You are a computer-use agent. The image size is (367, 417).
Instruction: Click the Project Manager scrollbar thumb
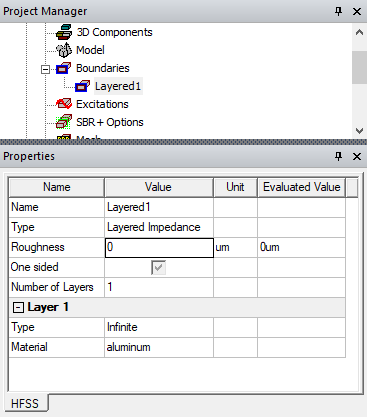coord(359,67)
